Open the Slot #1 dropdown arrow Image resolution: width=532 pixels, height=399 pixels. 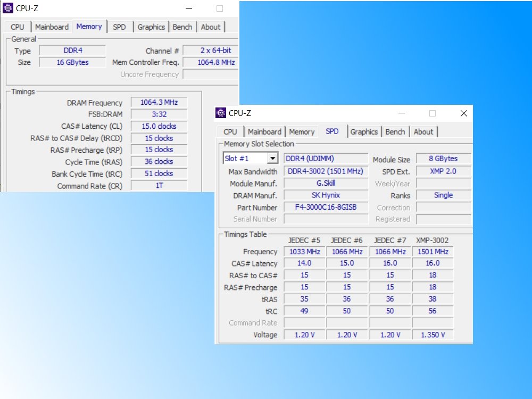(272, 159)
